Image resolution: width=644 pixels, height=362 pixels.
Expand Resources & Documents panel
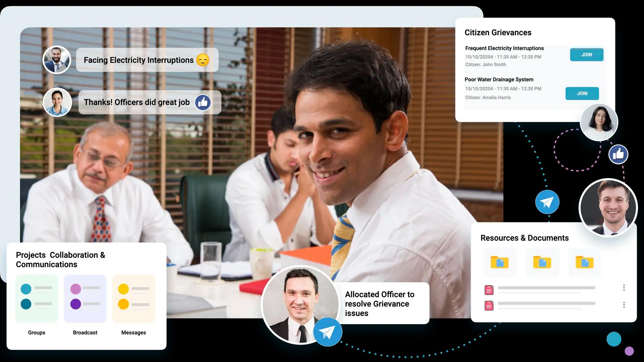(525, 237)
